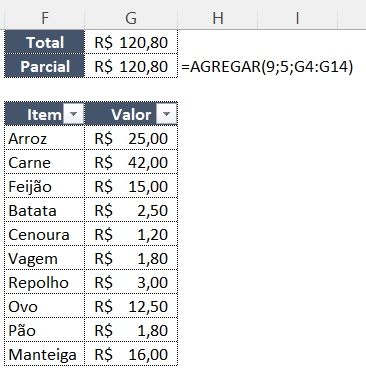This screenshot has width=366, height=376.
Task: Select the Cenoura item cell
Action: 45,234
